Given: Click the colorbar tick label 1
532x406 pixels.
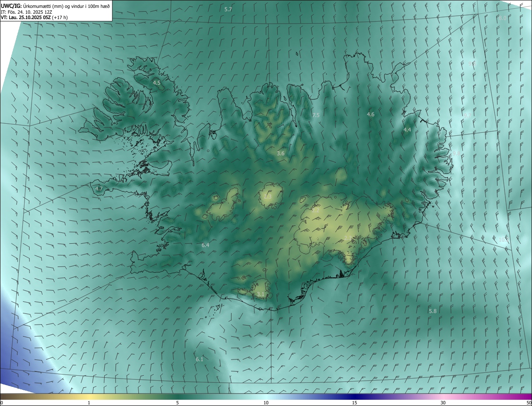Looking at the screenshot, I should (89, 403).
